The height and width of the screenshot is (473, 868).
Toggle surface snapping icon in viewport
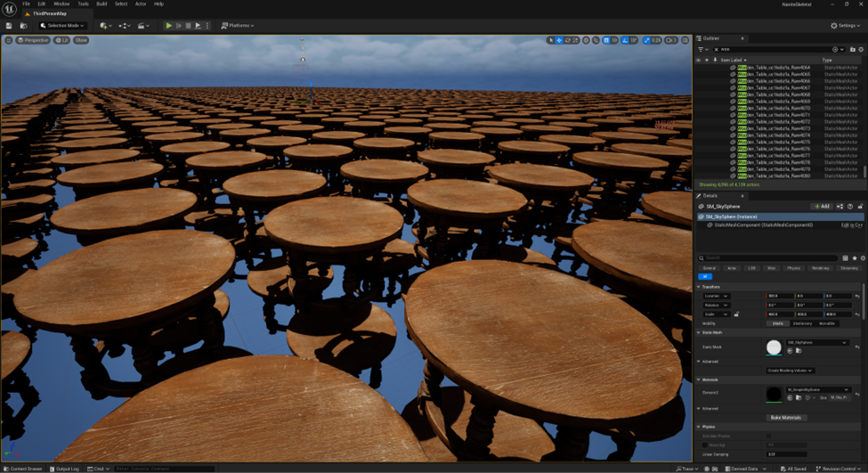[x=596, y=40]
